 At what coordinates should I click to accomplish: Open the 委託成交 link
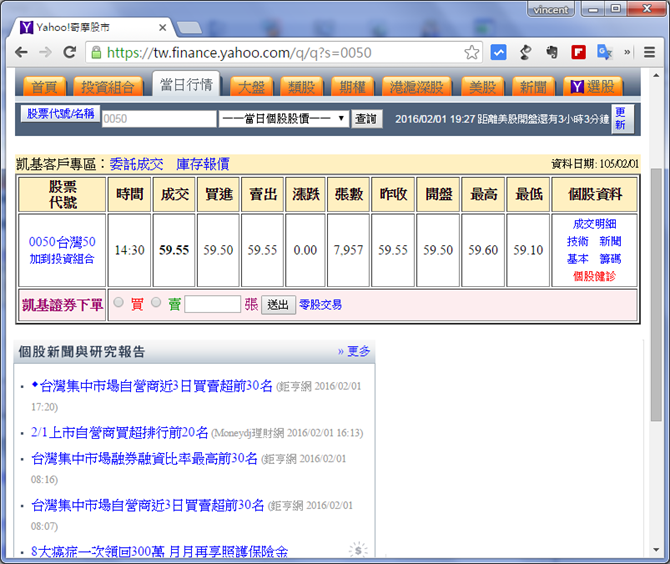(136, 164)
